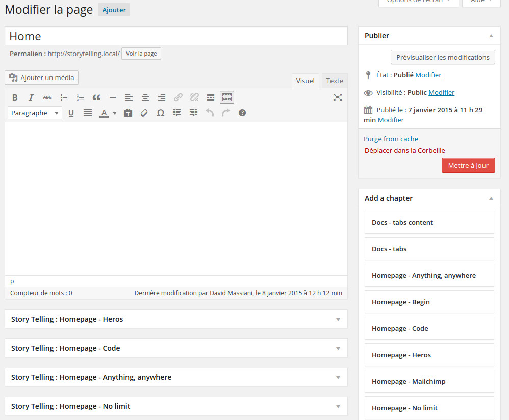509x420 pixels.
Task: Click the p element path in status bar
Action: click(12, 281)
